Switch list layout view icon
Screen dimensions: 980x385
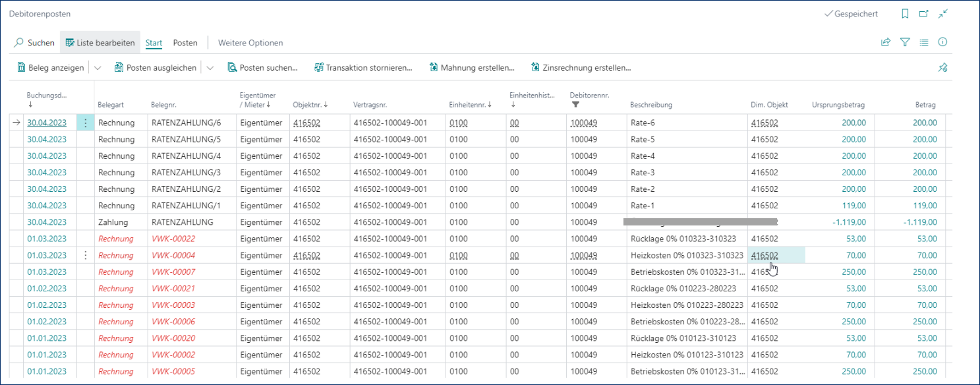coord(924,42)
